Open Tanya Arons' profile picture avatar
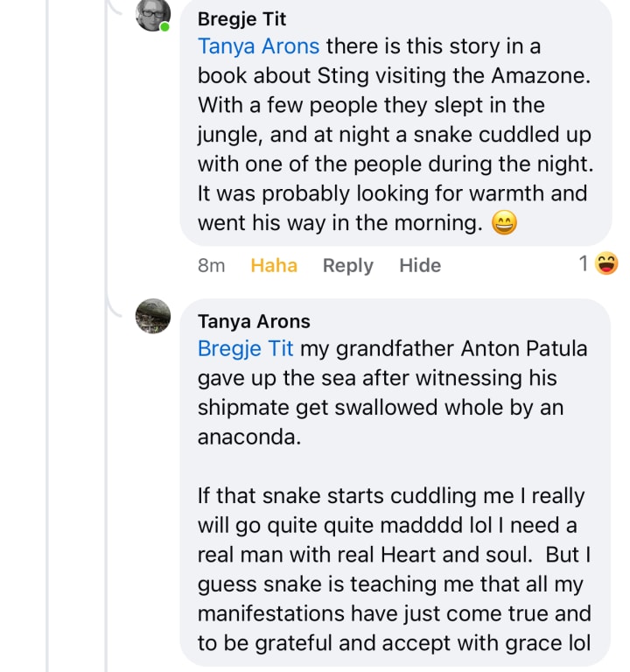 (x=153, y=316)
